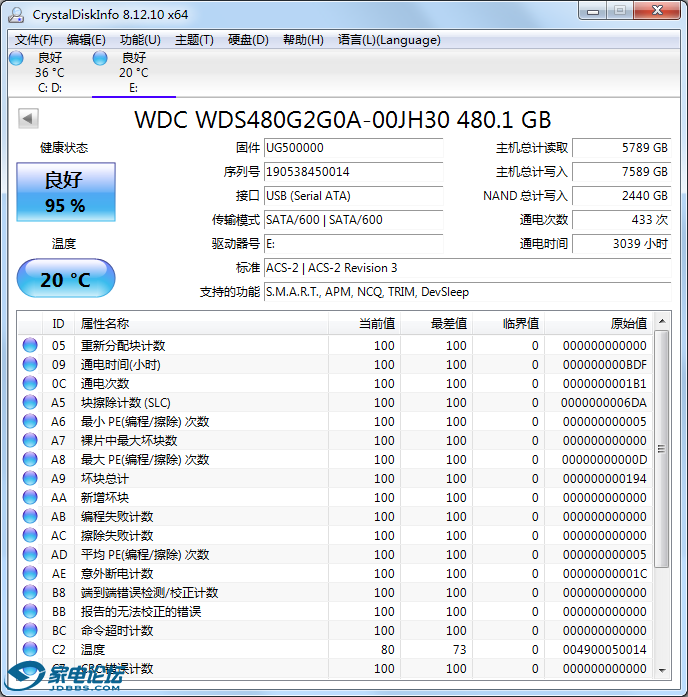Click the attribute list scrollbar thumb
The width and height of the screenshot is (688, 697).
662,449
